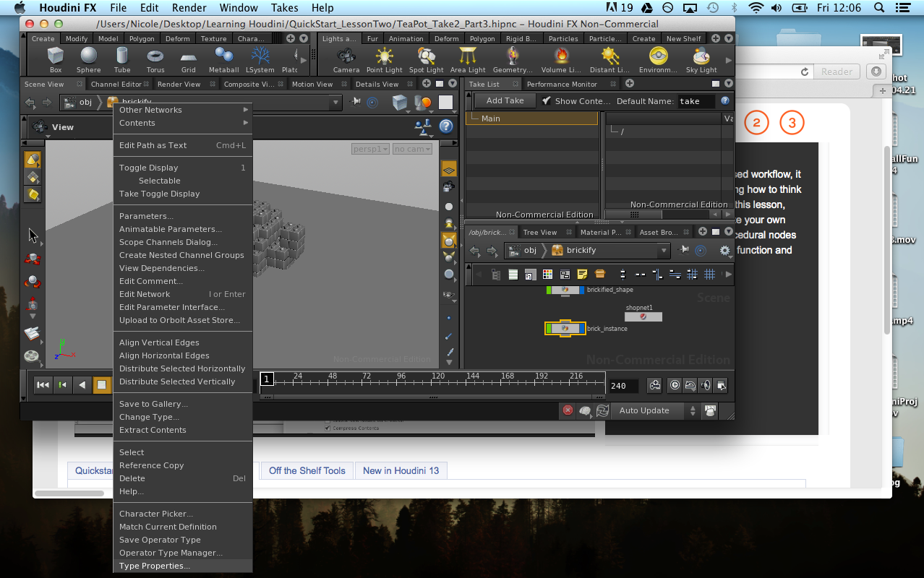Switch to the Performance Monitor tab
924x578 pixels.
(562, 85)
